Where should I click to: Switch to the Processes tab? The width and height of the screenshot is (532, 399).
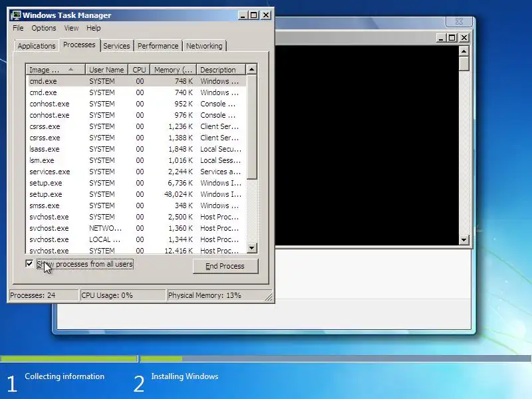click(79, 45)
